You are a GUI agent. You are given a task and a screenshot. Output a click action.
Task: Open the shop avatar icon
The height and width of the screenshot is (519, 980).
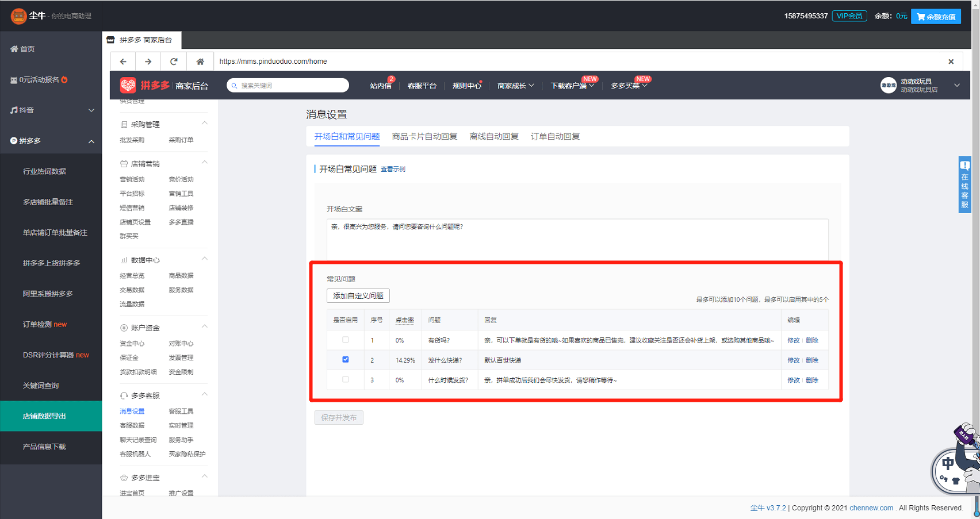point(888,85)
